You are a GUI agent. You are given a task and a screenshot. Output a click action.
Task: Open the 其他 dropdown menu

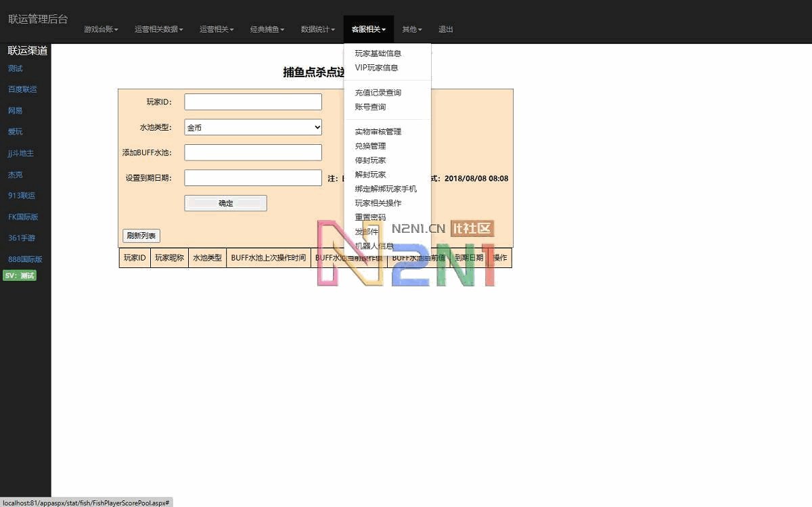(411, 29)
